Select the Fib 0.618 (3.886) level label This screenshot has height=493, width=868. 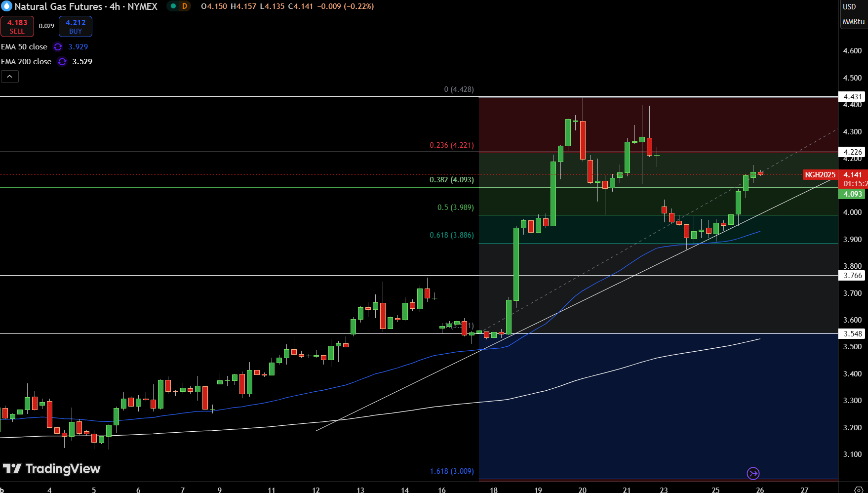(452, 235)
